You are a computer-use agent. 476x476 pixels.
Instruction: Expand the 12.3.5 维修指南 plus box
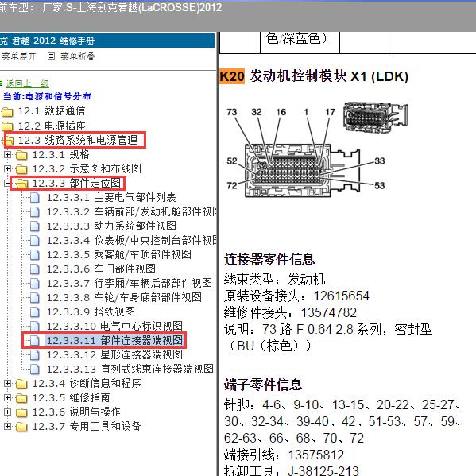pos(8,397)
